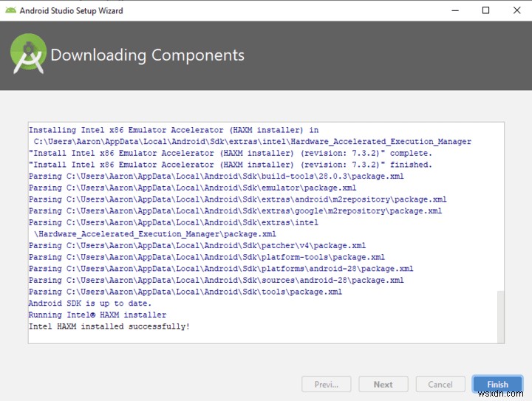Click the Finish button
Viewport: 532px width, 401px height.
497,384
